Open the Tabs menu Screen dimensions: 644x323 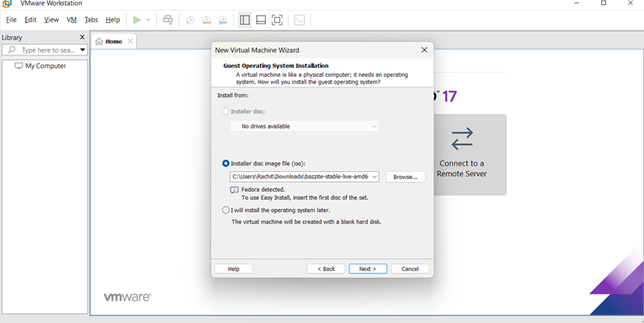pos(91,20)
